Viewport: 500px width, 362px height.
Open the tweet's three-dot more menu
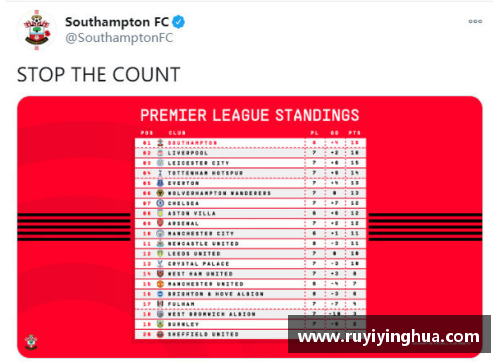tap(475, 21)
